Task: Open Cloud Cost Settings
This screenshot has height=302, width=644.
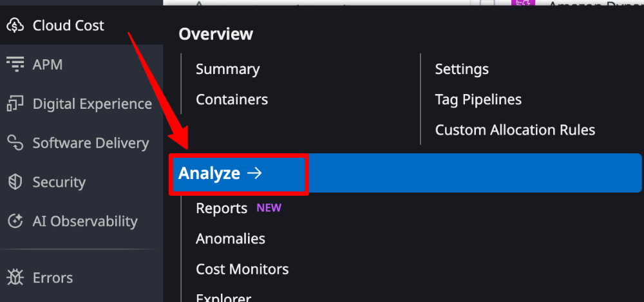Action: 462,69
